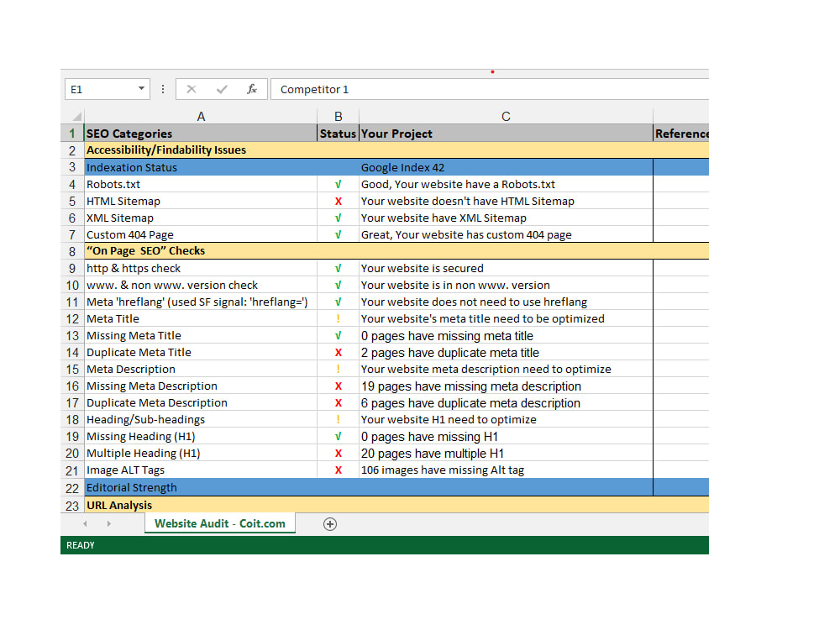Click the Image ALT Tags cell
The width and height of the screenshot is (840, 630).
click(201, 470)
